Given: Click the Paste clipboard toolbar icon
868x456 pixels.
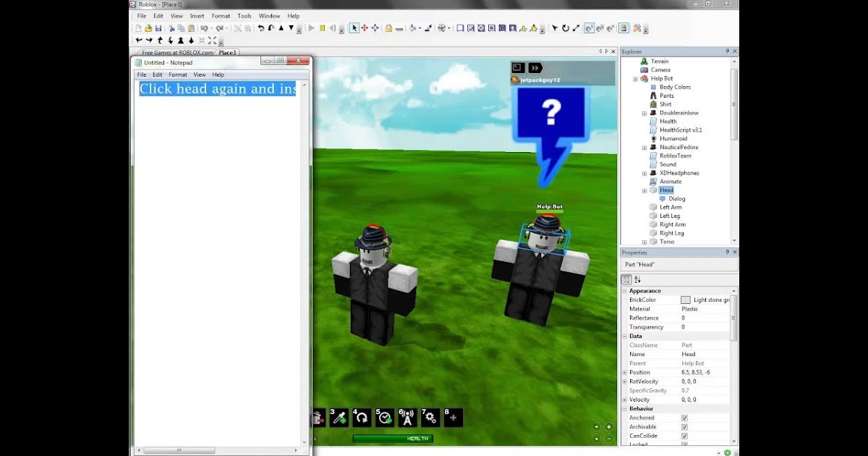Looking at the screenshot, I should point(191,28).
